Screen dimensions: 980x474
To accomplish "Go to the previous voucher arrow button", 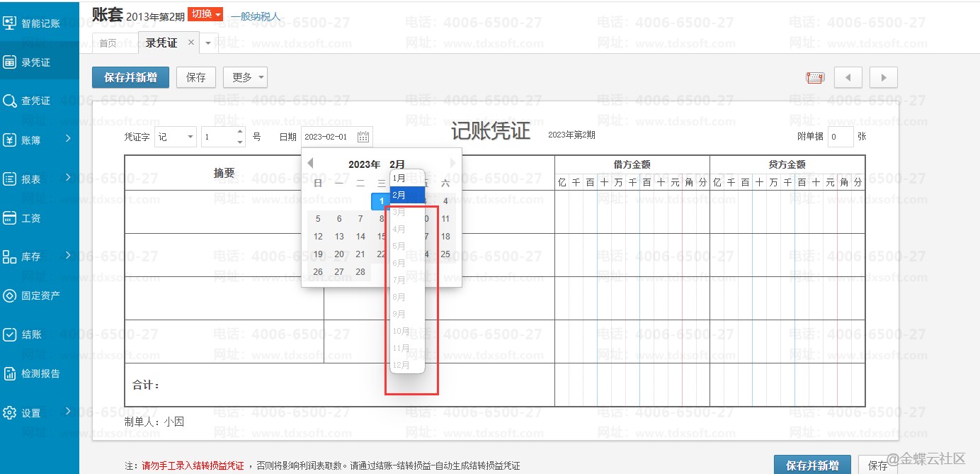I will [848, 77].
